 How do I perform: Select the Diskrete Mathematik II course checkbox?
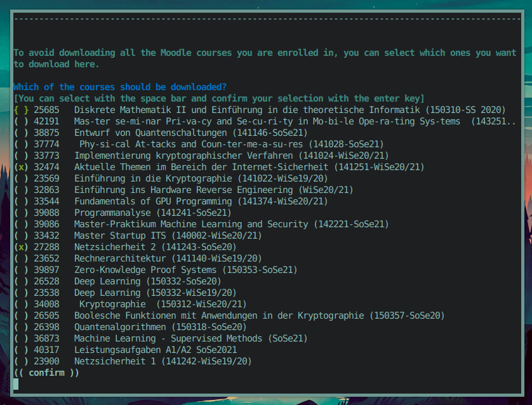[x=18, y=110]
